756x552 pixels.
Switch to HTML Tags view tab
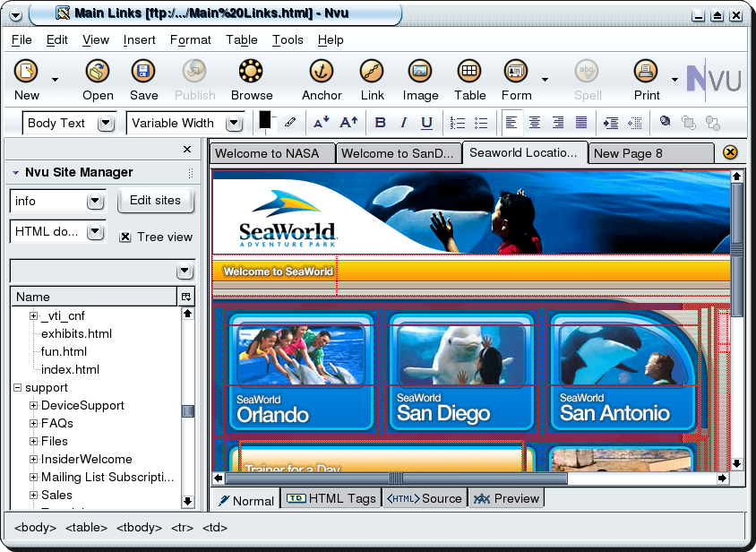tap(331, 498)
